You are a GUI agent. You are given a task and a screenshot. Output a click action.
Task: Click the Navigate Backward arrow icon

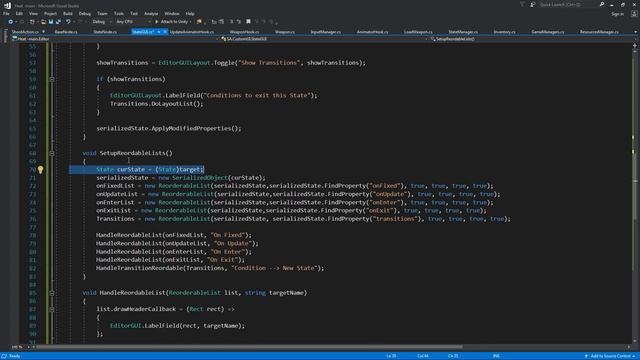click(x=11, y=22)
